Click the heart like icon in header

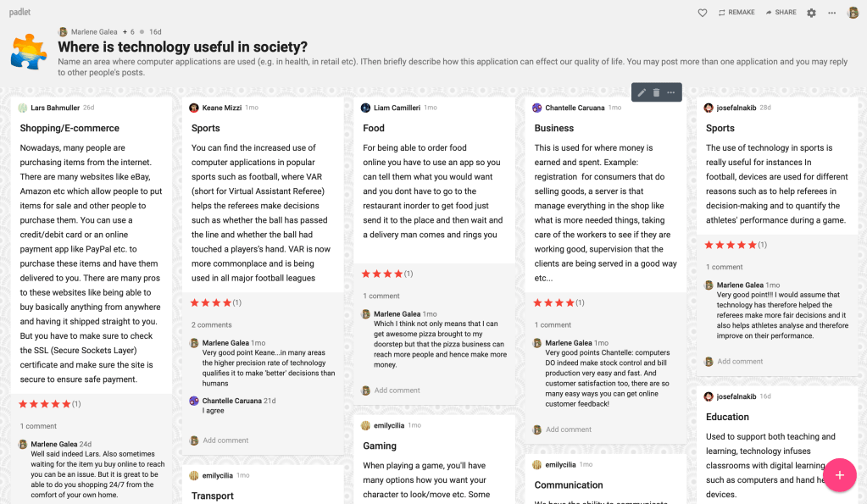click(703, 13)
